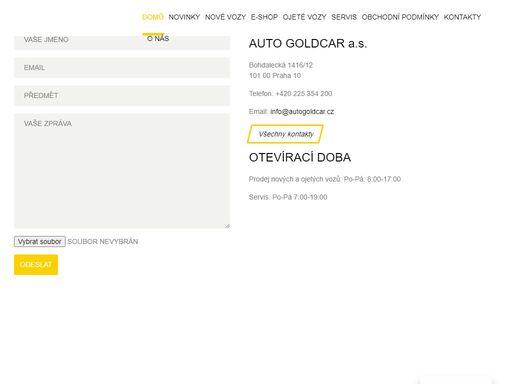This screenshot has height=384, width=512.
Task: Go to the NOVINKY page
Action: click(184, 17)
